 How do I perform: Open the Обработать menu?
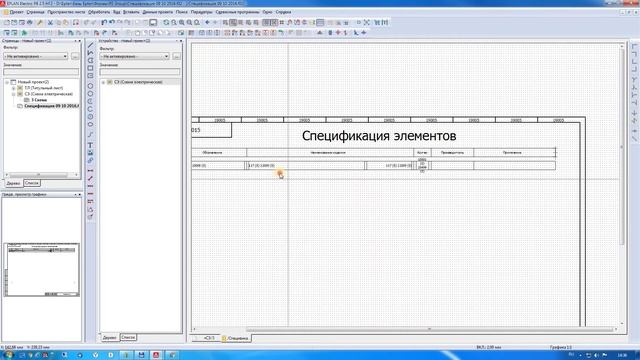(x=99, y=12)
